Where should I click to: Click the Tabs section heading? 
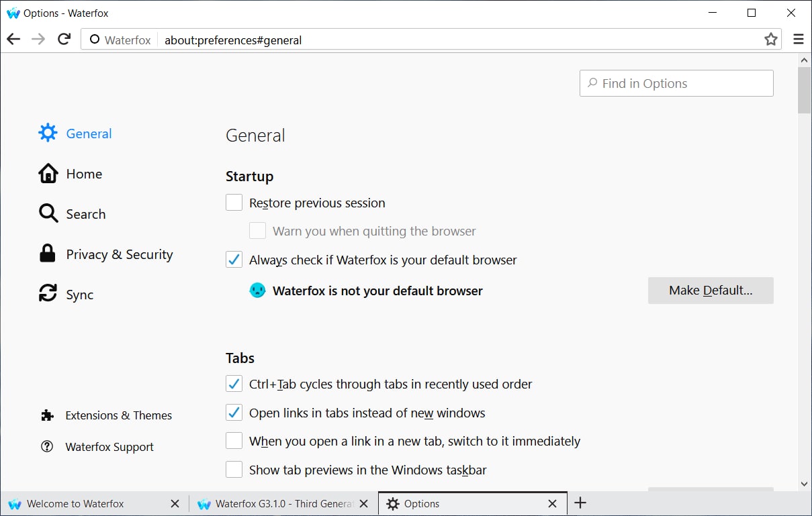click(240, 358)
